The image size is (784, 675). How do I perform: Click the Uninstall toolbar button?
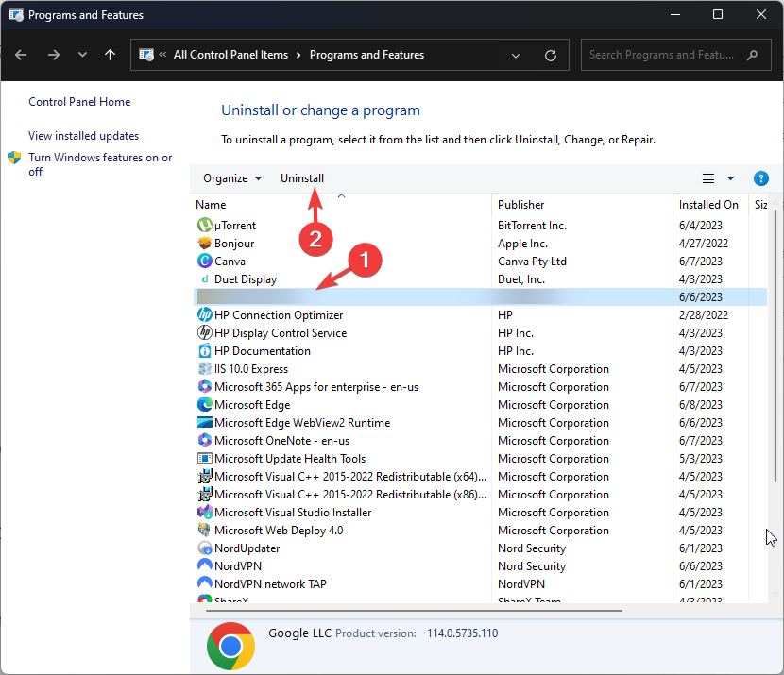click(x=302, y=178)
